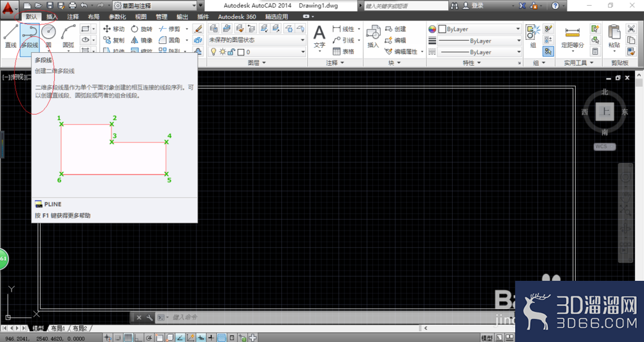The image size is (644, 342).
Task: Click the 引线 (Leader) tool
Action: point(344,40)
